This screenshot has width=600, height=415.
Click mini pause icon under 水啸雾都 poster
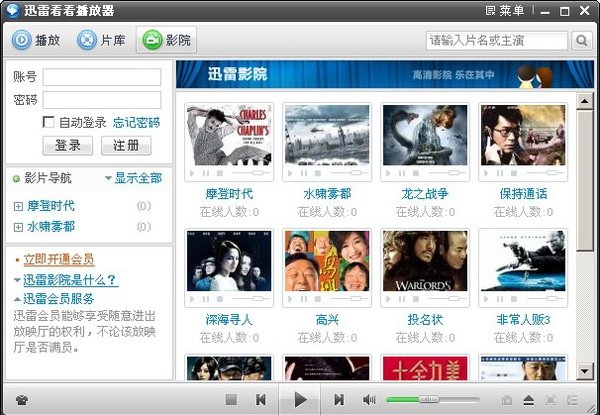click(304, 173)
